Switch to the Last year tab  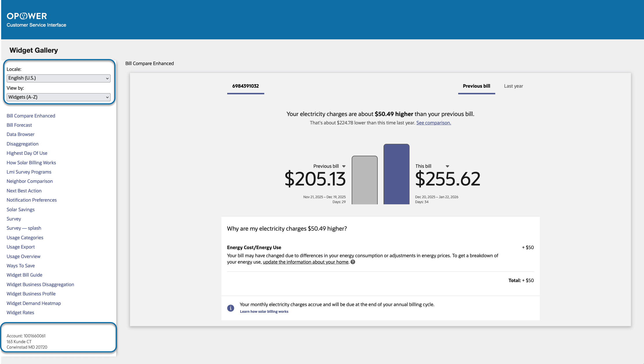[x=513, y=86]
